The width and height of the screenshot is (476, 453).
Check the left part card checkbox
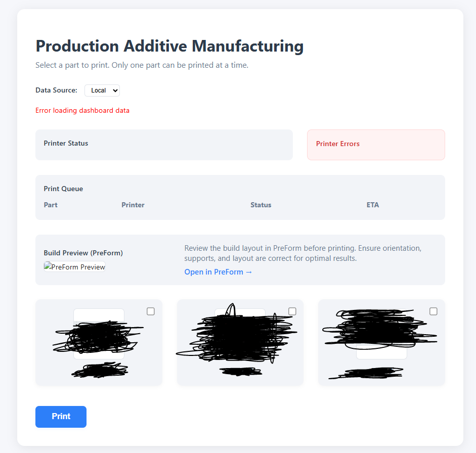pyautogui.click(x=151, y=311)
